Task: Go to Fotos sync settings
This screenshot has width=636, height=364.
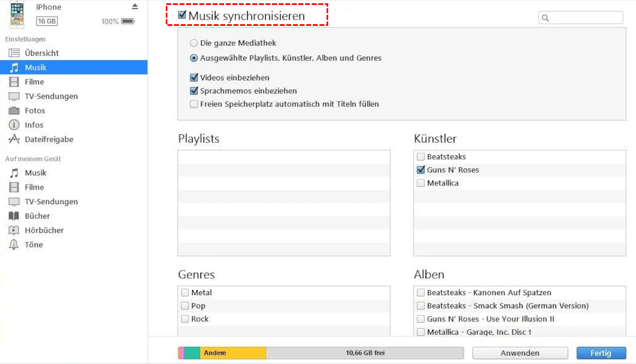Action: coord(34,110)
